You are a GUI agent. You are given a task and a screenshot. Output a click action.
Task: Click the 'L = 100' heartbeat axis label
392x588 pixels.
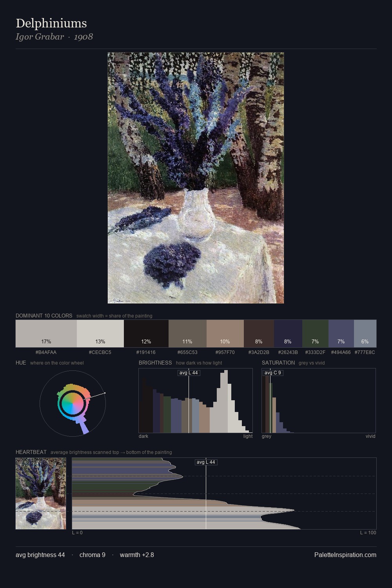368,533
